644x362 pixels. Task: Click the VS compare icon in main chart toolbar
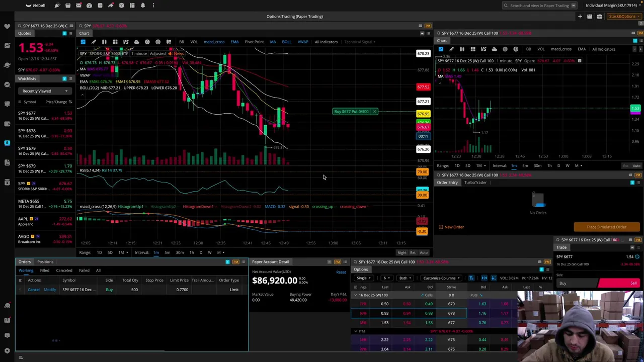click(x=126, y=42)
